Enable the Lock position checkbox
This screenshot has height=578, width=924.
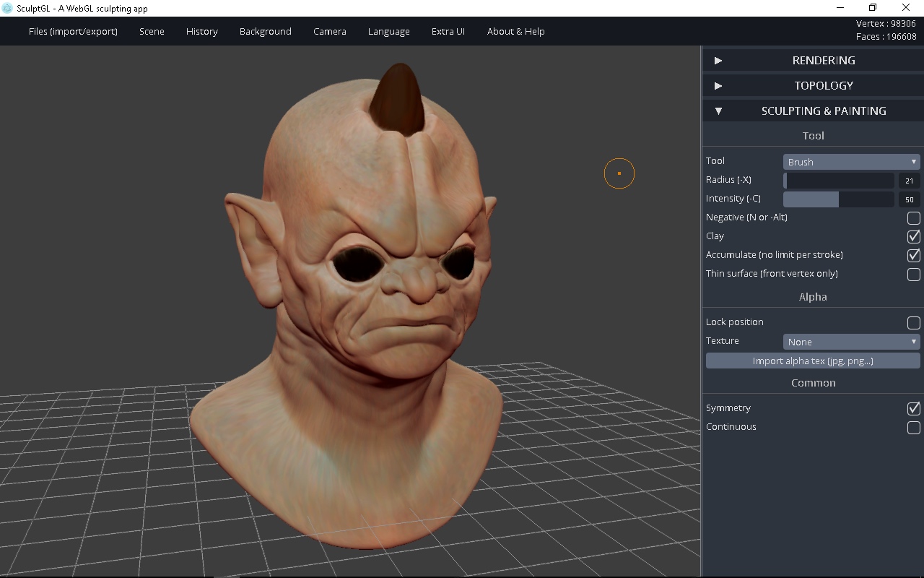point(914,322)
